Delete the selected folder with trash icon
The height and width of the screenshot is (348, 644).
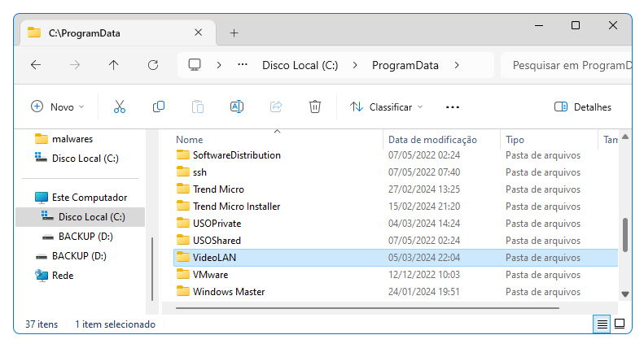pyautogui.click(x=315, y=107)
